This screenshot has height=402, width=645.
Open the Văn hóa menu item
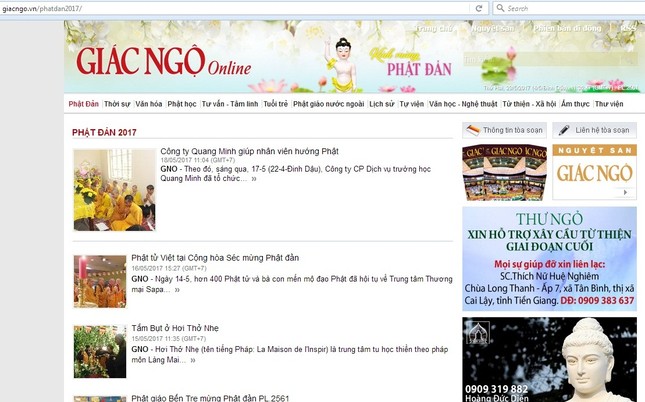point(148,104)
